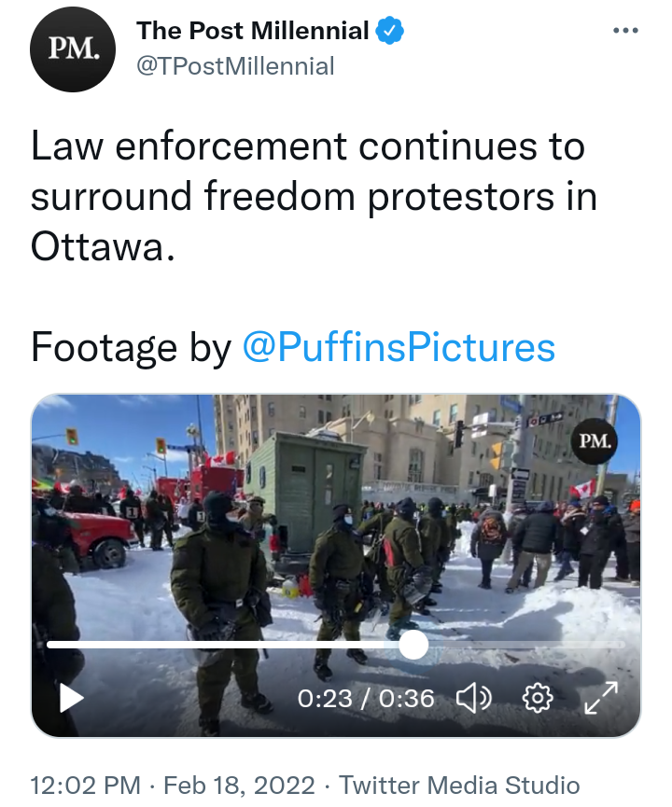Click the Twitter Media Studio source label
Viewport: 672px width, 807px height.
[459, 786]
